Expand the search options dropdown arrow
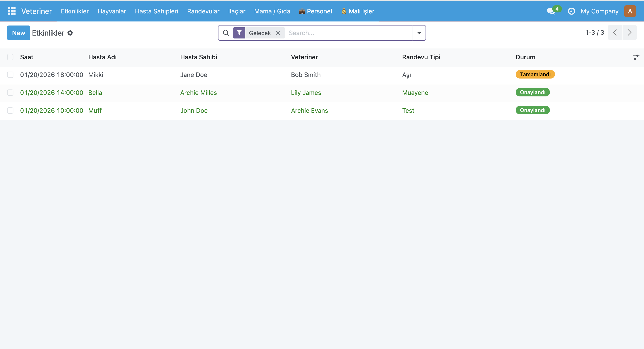This screenshot has height=349, width=644. coord(419,33)
